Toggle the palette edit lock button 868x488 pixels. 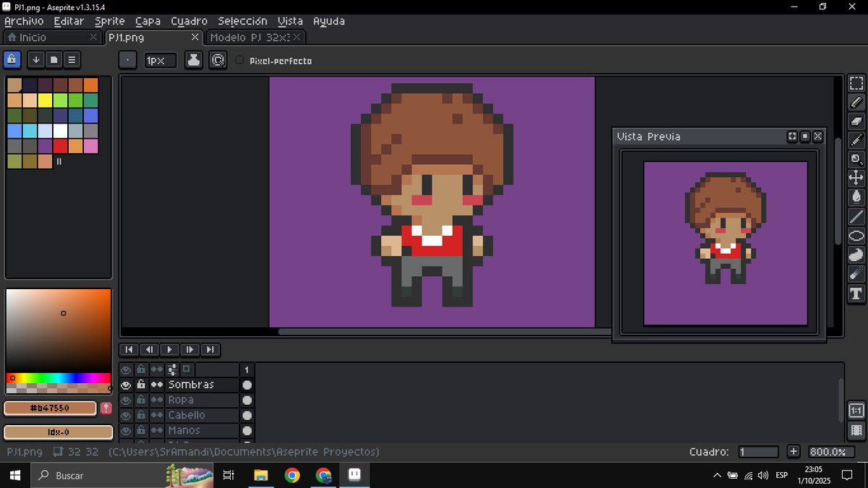coord(12,60)
